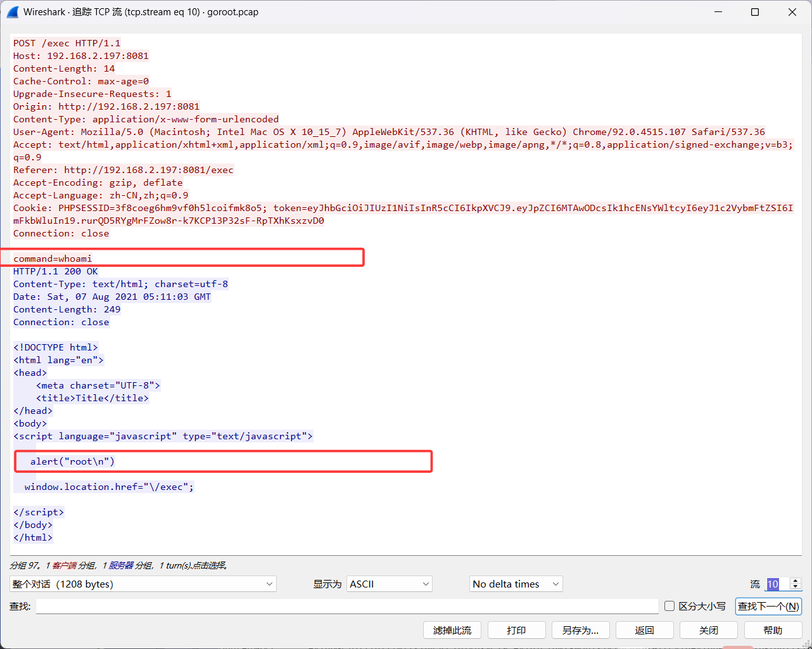The width and height of the screenshot is (812, 649).
Task: Open the 整个对话 (1208 bytes) conversation dropdown
Action: 143,584
